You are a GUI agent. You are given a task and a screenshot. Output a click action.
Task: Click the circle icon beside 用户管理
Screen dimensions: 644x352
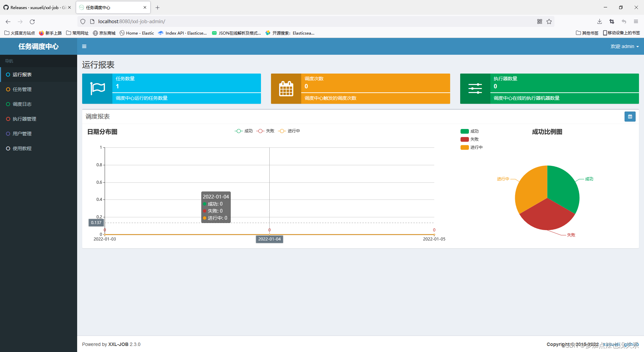click(x=8, y=134)
